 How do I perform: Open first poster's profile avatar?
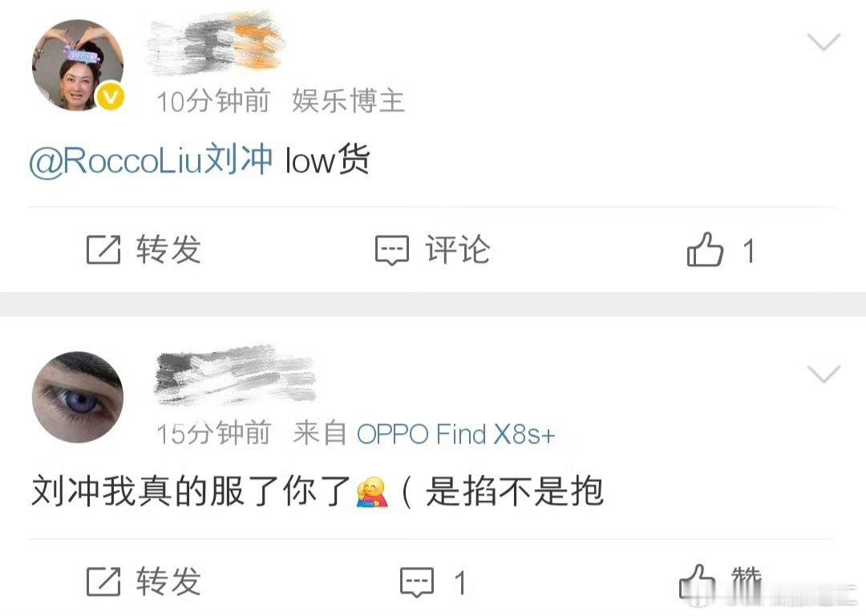[x=78, y=65]
